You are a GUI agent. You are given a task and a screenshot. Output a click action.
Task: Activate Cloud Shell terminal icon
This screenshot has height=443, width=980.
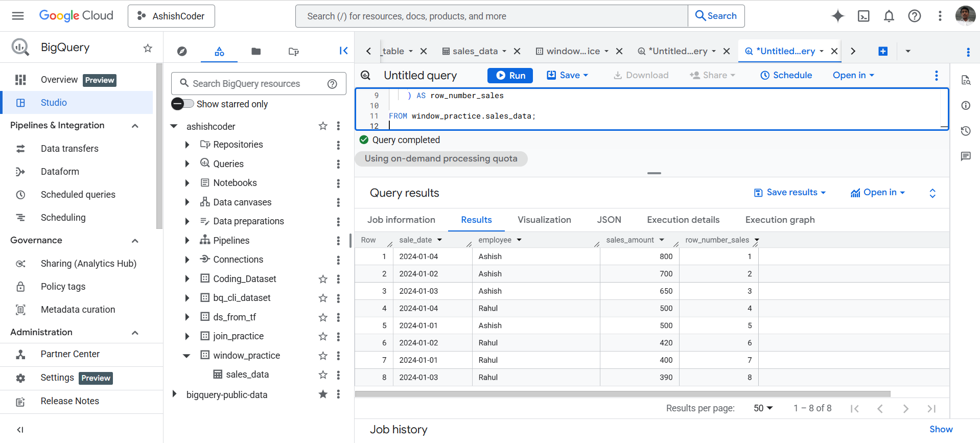tap(864, 16)
